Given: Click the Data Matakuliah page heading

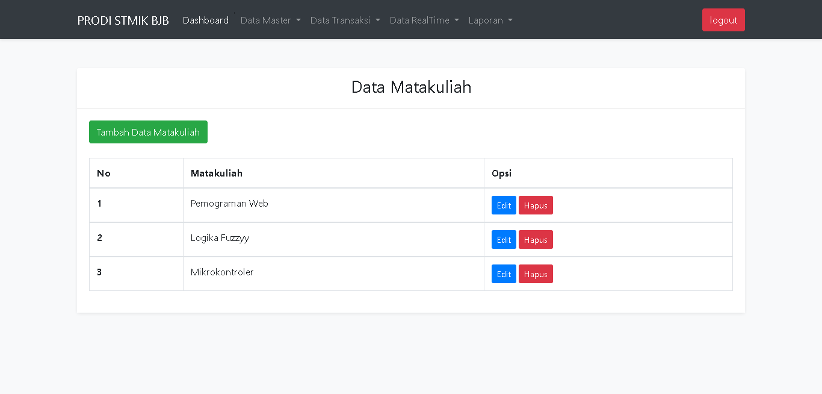Looking at the screenshot, I should [411, 87].
